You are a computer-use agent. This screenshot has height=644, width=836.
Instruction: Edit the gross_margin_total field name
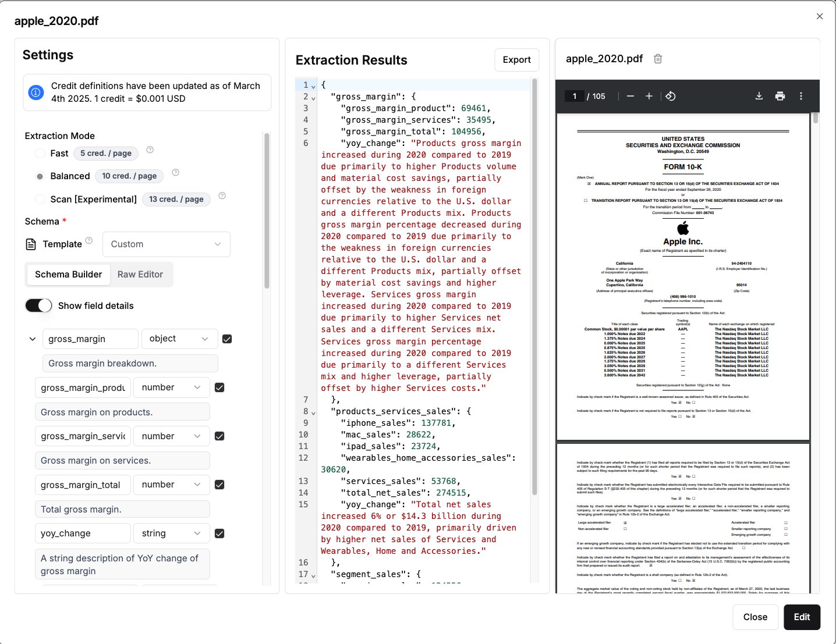pyautogui.click(x=83, y=485)
